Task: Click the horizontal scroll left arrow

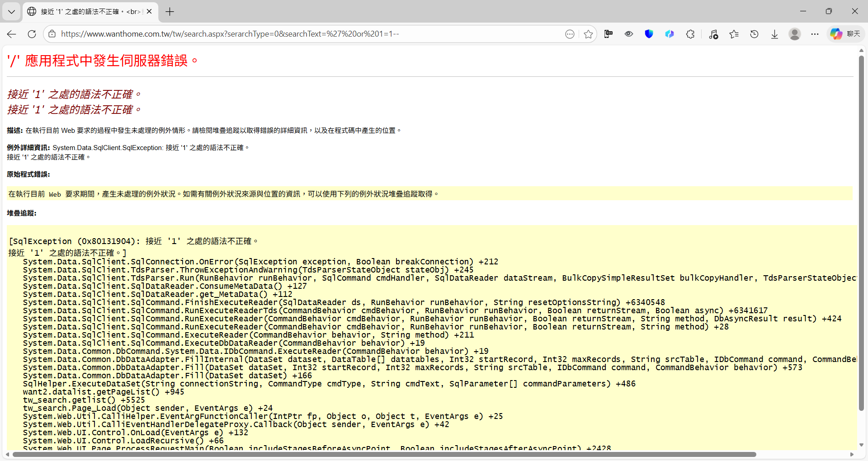Action: 7,455
